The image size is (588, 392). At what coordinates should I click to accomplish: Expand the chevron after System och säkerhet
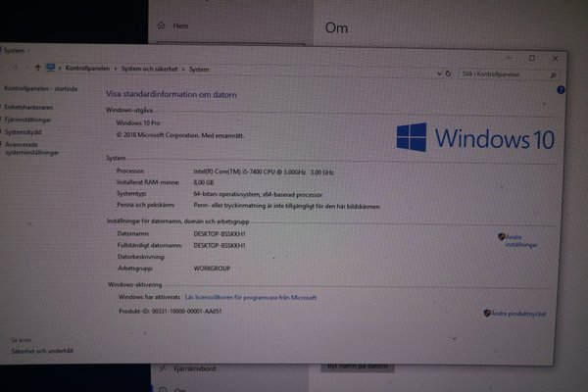pyautogui.click(x=183, y=69)
